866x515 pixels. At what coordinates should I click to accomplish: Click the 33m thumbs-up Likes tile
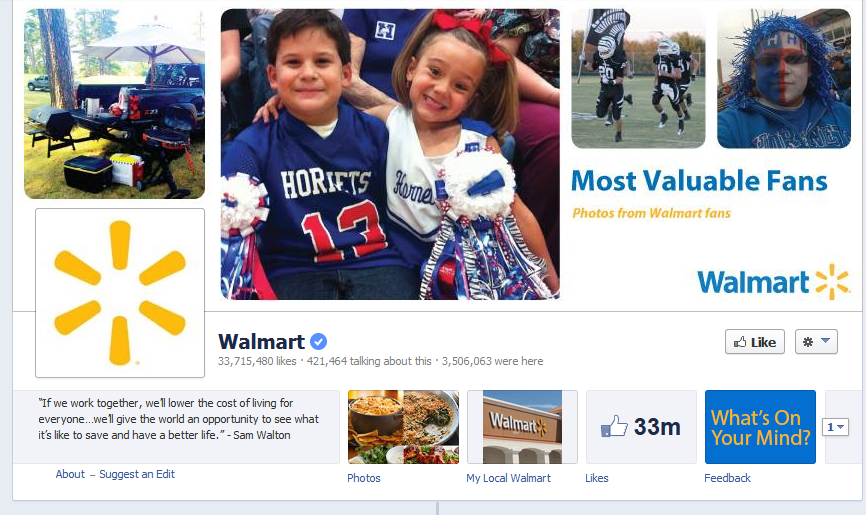point(641,427)
